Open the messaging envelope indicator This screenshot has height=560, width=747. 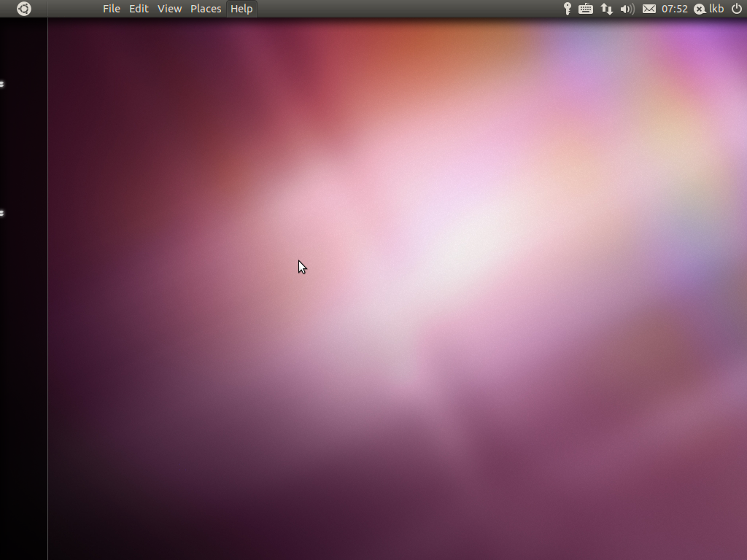(649, 9)
